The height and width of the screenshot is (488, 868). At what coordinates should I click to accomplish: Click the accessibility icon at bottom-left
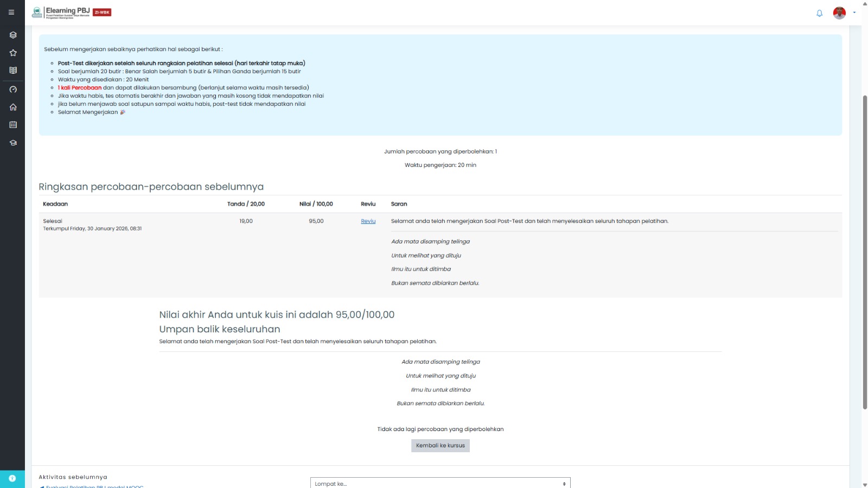click(12, 478)
